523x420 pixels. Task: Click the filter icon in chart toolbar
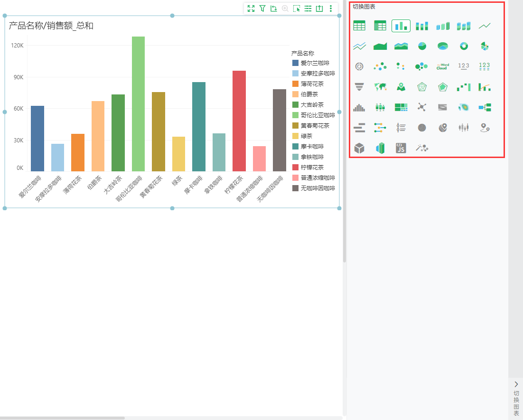[262, 9]
